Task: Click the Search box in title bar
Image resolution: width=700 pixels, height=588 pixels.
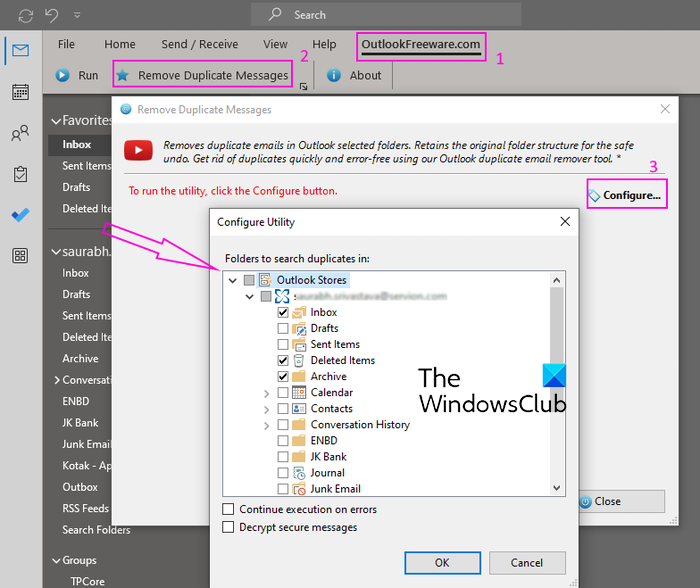Action: click(x=386, y=15)
